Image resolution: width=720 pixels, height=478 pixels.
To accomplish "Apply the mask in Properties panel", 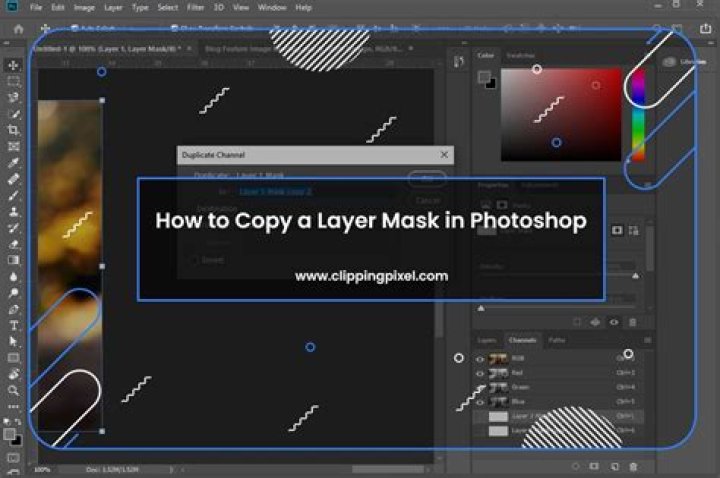I will pyautogui.click(x=595, y=322).
